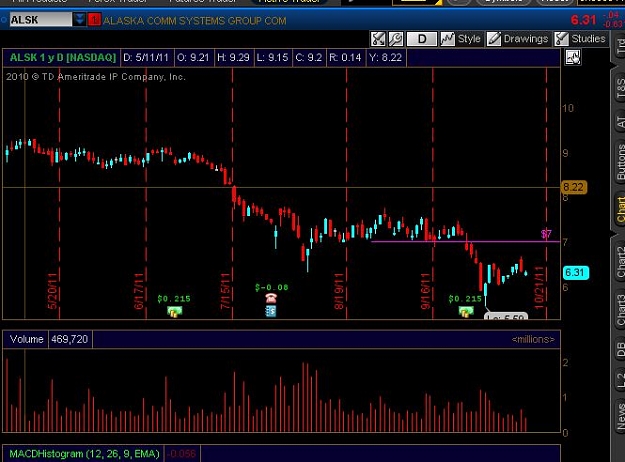Viewport: 625px width, 462px height.
Task: Click the conference call phone icon
Action: (x=271, y=298)
